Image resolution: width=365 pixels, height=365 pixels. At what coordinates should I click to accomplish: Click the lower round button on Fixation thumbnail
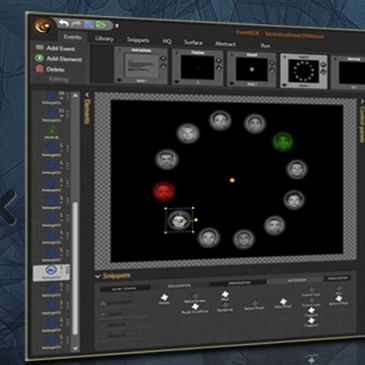[219, 68]
